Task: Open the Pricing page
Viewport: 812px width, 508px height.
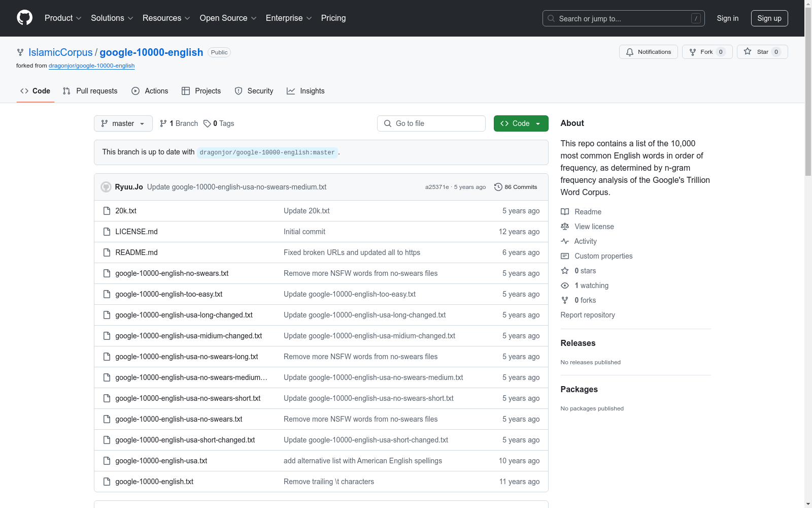Action: click(333, 18)
